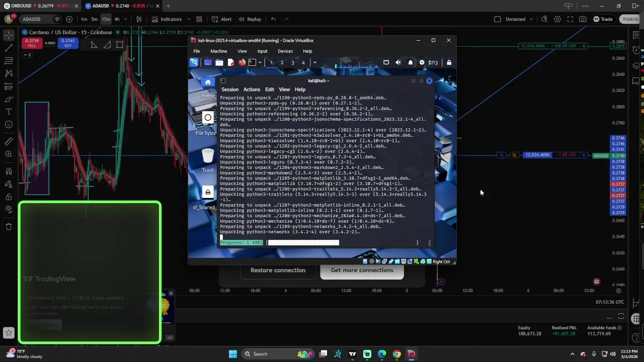Viewport: 644px width, 362px height.
Task: Select the ruler measure tool
Action: (9, 141)
